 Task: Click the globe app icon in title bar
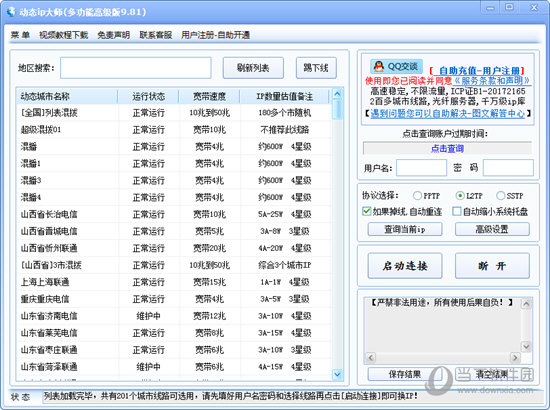12,12
